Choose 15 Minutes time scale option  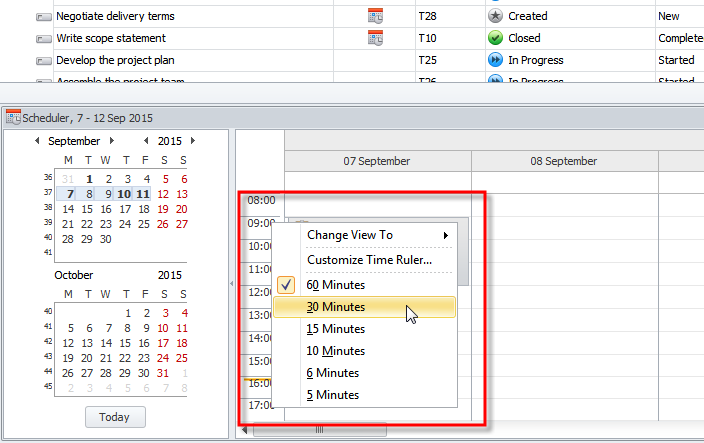pyautogui.click(x=335, y=329)
